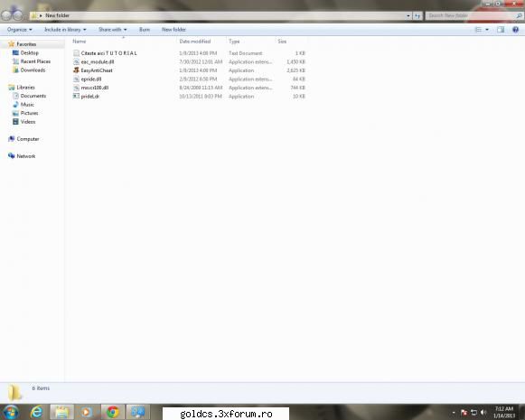Viewport: 525px width, 420px height.
Task: Click the Citeste aici text document icon
Action: click(x=76, y=53)
